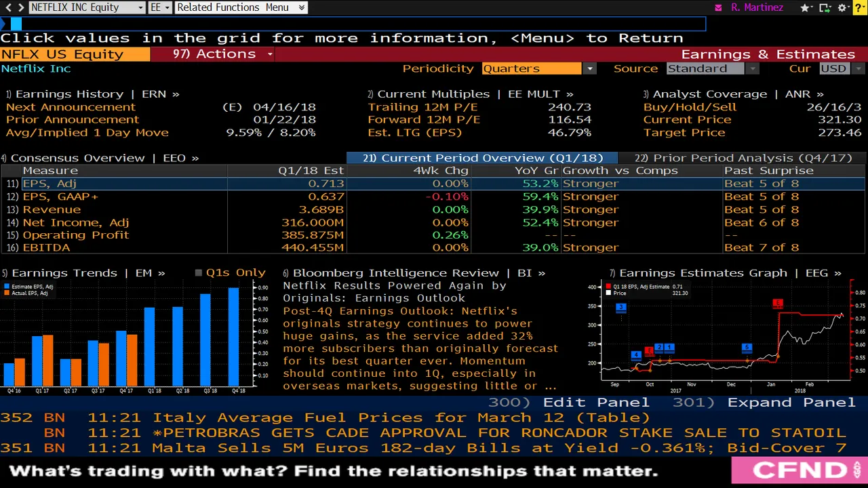Click the red Q1 18 EPS legend swatch
Screen dimensions: 868x488
tap(608, 287)
